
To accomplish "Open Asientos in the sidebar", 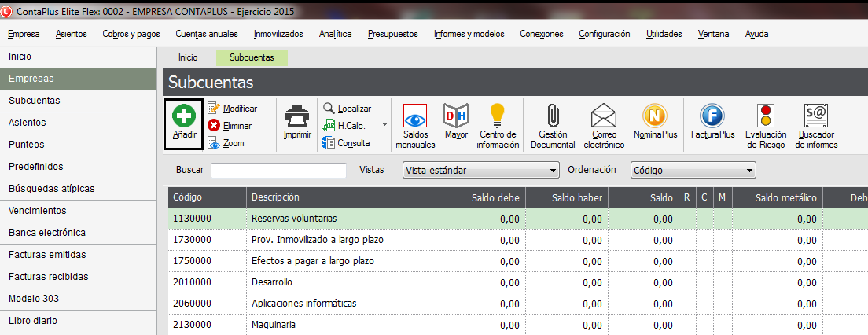I will coord(78,123).
